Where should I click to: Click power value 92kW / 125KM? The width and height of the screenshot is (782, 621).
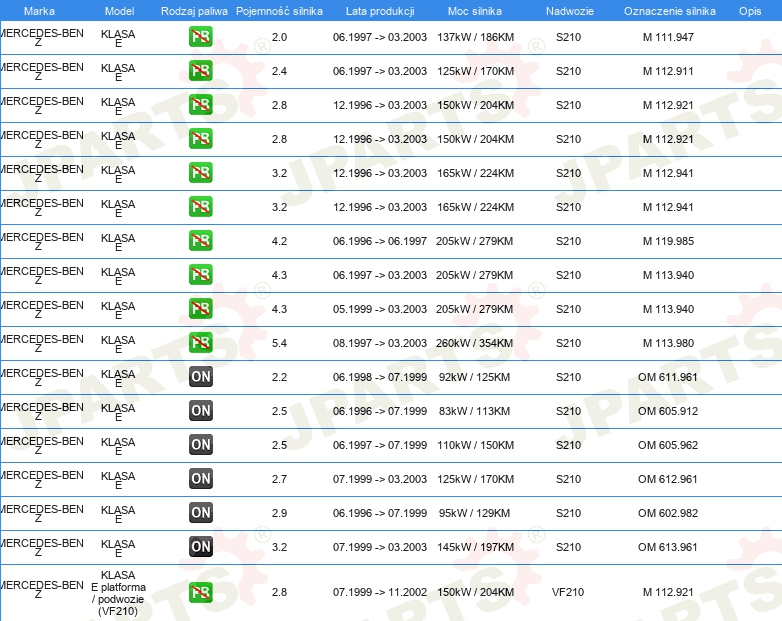click(474, 377)
